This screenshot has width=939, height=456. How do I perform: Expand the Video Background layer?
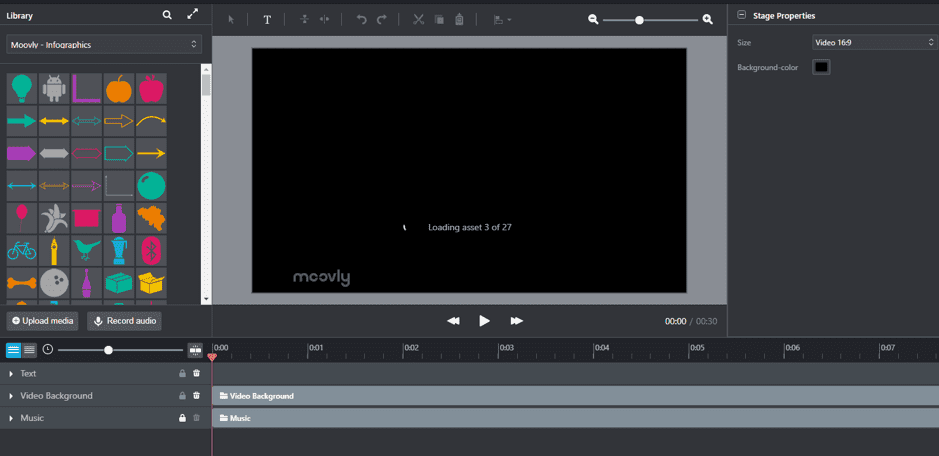pos(11,396)
